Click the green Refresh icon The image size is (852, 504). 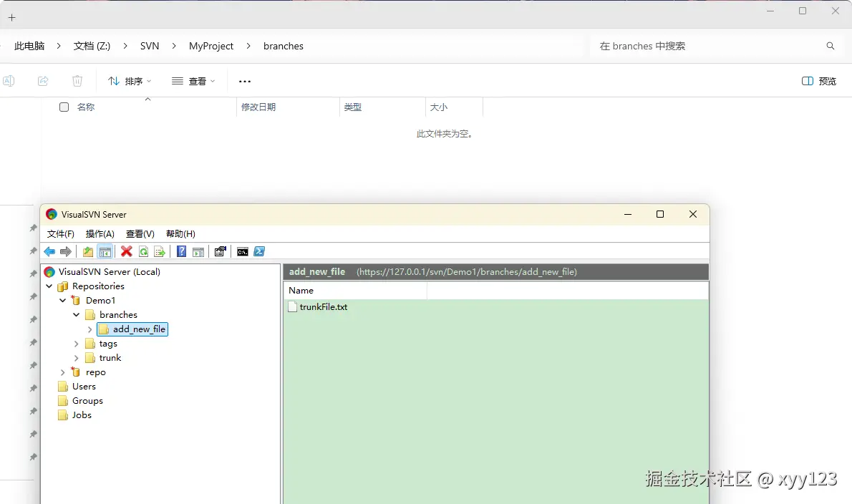pyautogui.click(x=143, y=251)
